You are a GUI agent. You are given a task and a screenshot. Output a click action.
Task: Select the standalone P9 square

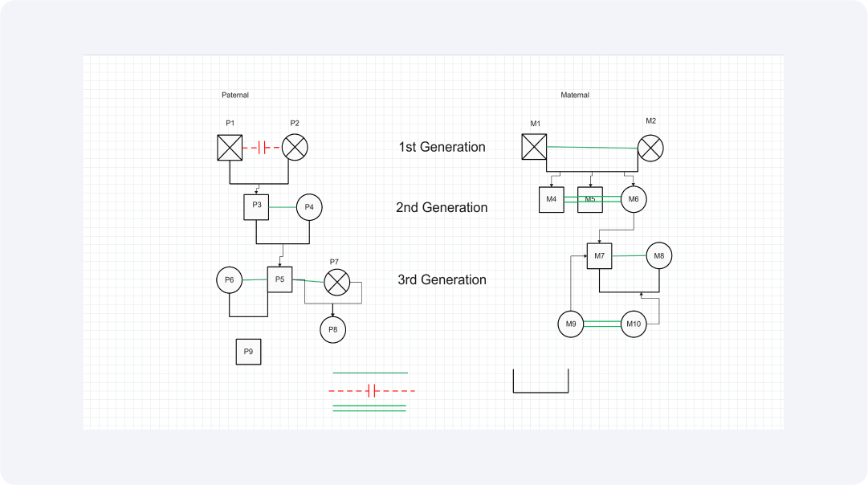click(249, 352)
